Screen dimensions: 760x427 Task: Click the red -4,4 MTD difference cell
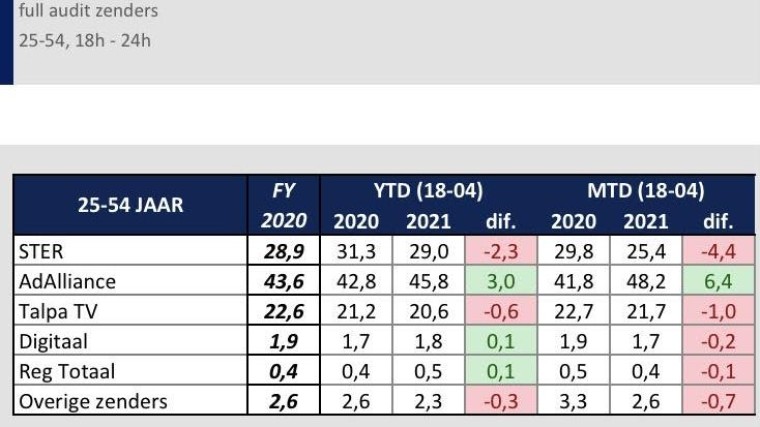(716, 248)
